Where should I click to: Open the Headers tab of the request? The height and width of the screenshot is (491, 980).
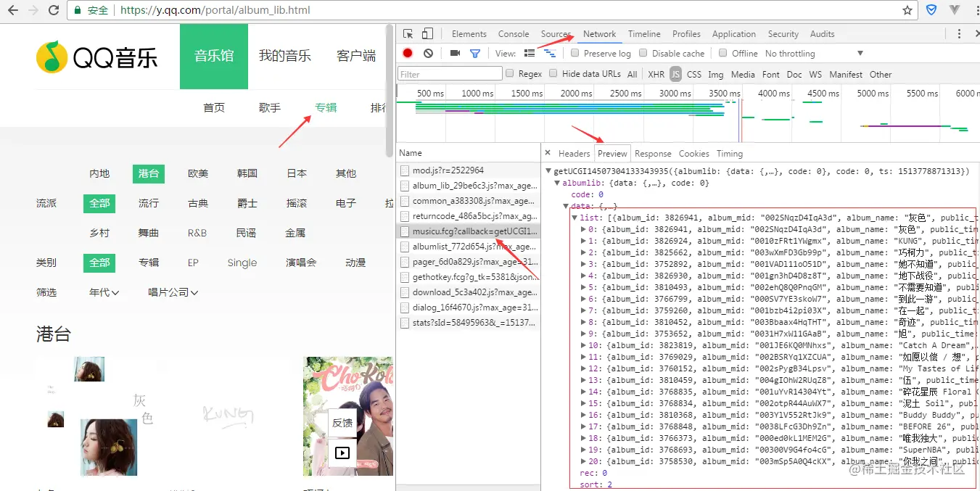[x=575, y=154]
